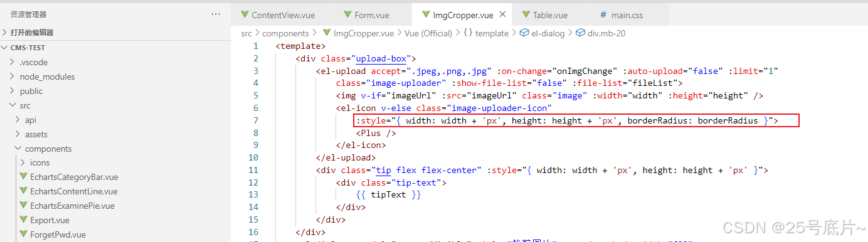Click the {{ tipText }} expression
The height and width of the screenshot is (242, 868).
click(x=389, y=194)
